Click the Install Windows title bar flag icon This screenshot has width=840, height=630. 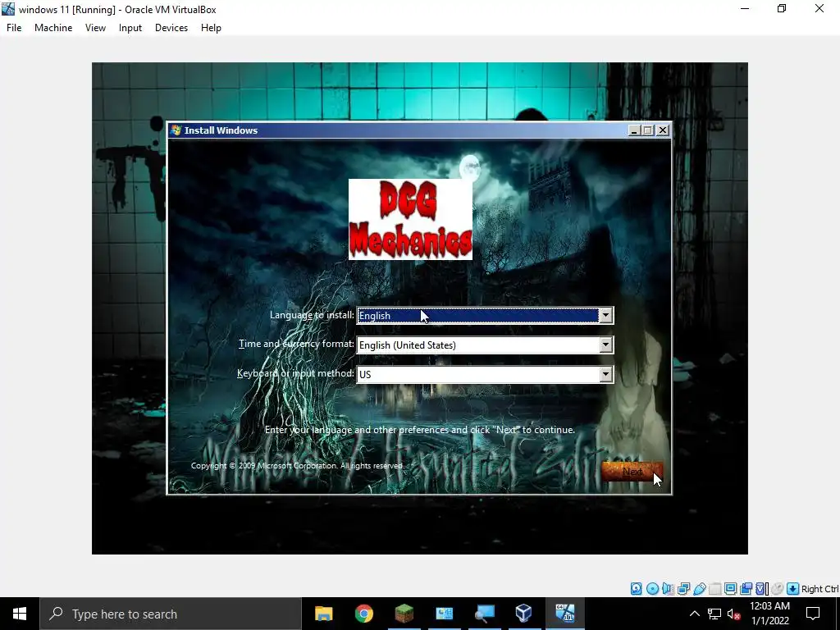tap(176, 130)
